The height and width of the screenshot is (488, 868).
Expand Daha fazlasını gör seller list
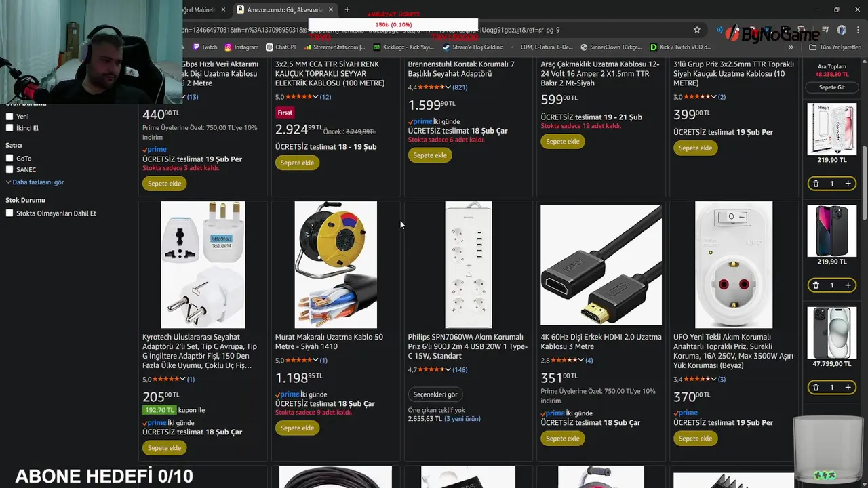[x=35, y=182]
